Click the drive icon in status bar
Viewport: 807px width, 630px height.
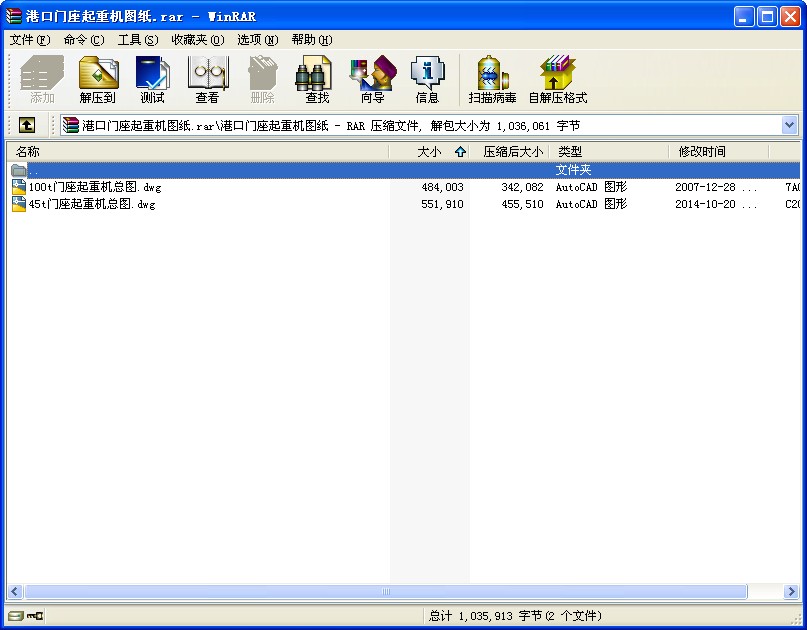click(x=16, y=616)
